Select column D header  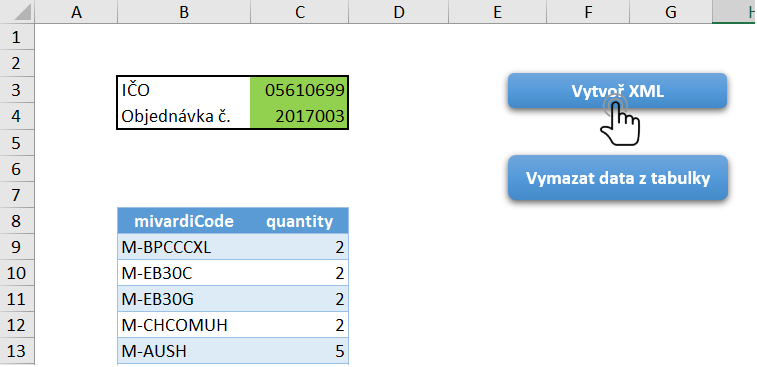(398, 12)
